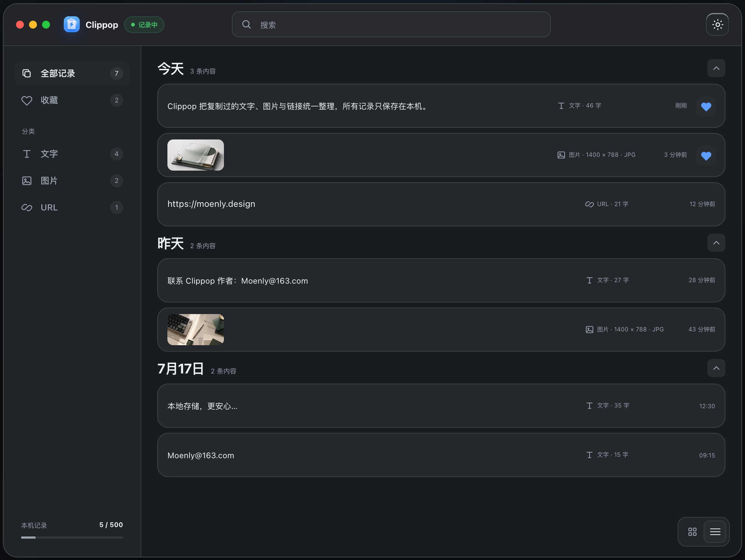Collapse the 昨天 section
The height and width of the screenshot is (560, 745).
click(716, 243)
